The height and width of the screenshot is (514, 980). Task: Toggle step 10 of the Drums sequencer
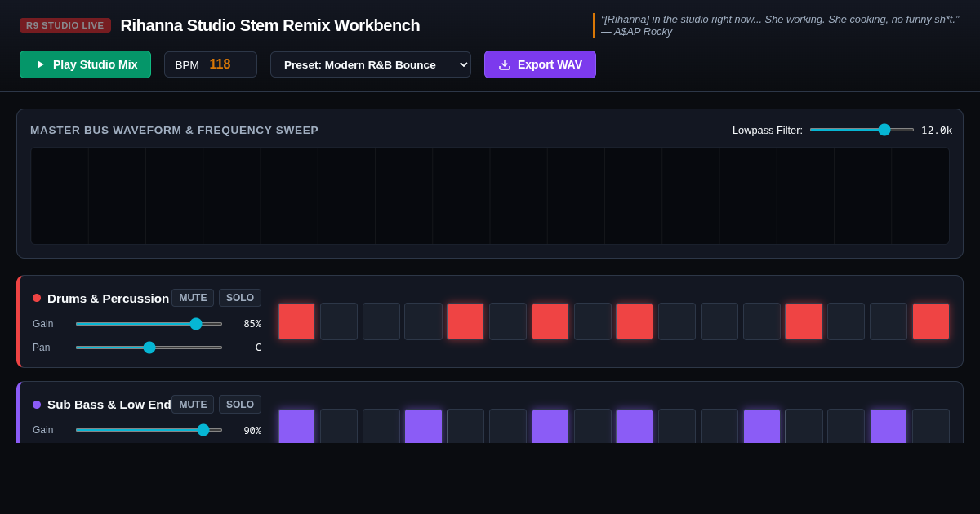click(x=677, y=321)
